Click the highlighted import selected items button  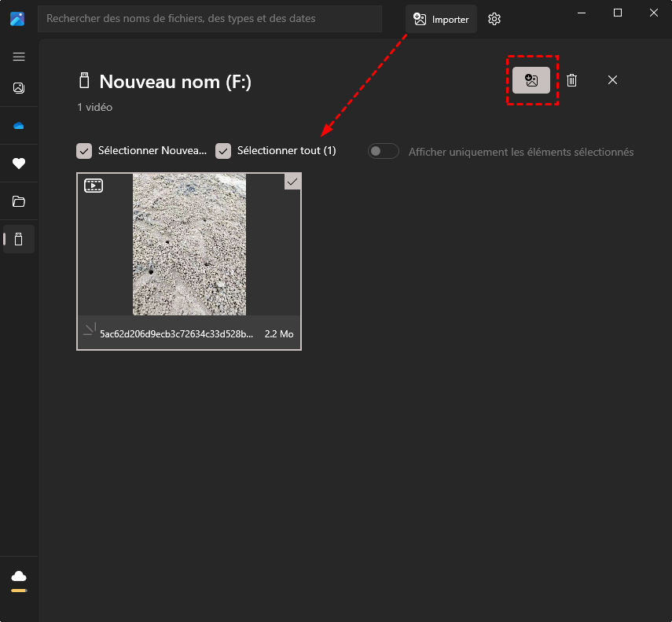click(531, 80)
